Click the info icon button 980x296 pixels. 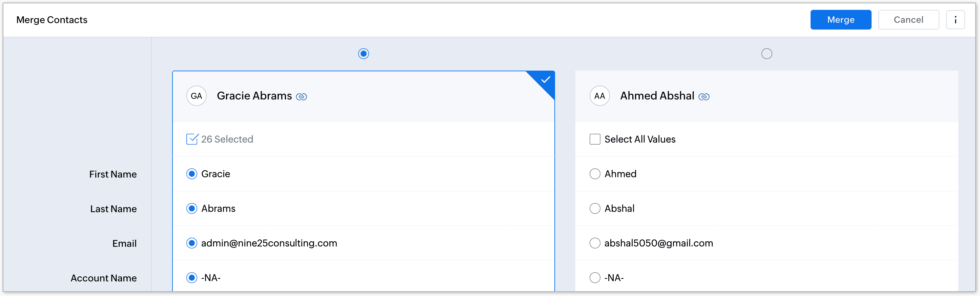(x=955, y=20)
